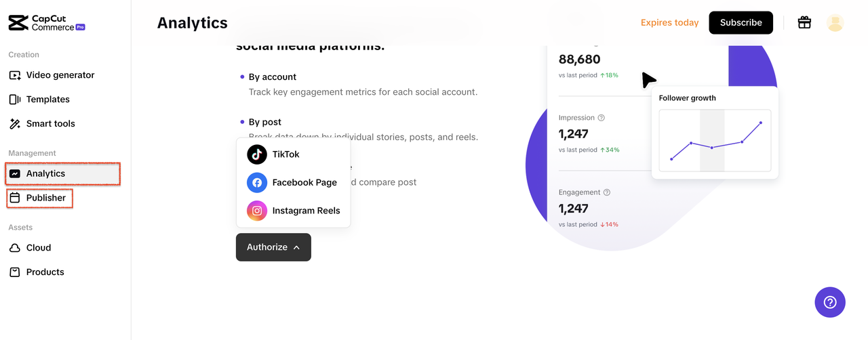The width and height of the screenshot is (868, 340).
Task: Select the Templates icon in sidebar
Action: pyautogui.click(x=15, y=100)
